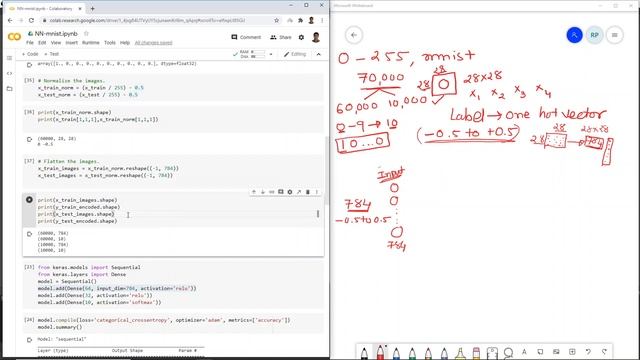This screenshot has width=640, height=360.
Task: Open the RP account avatar in Whiteboard
Action: tap(594, 35)
